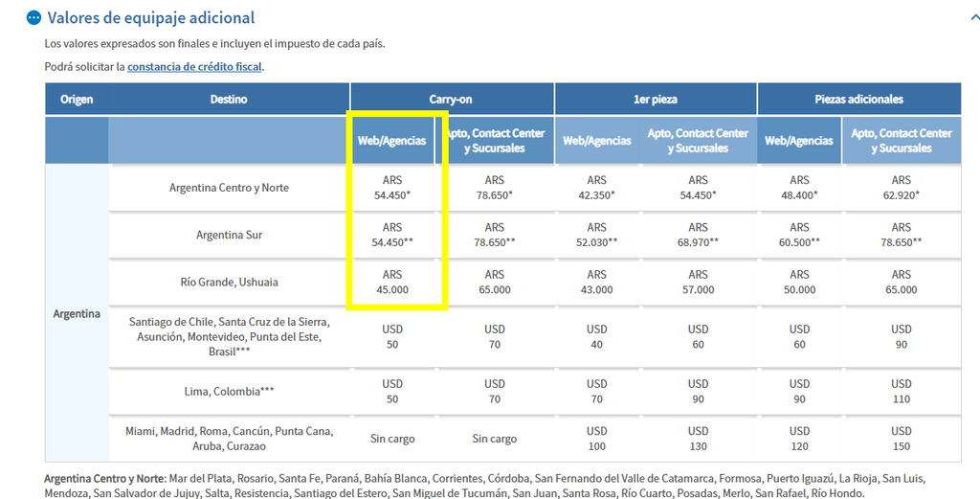Select the Origen column header
This screenshot has width=980, height=499.
(x=77, y=99)
